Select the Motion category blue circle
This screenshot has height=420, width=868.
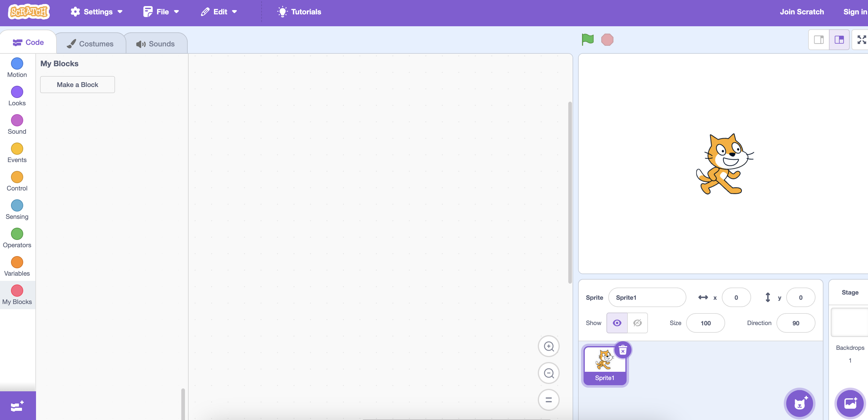[17, 63]
